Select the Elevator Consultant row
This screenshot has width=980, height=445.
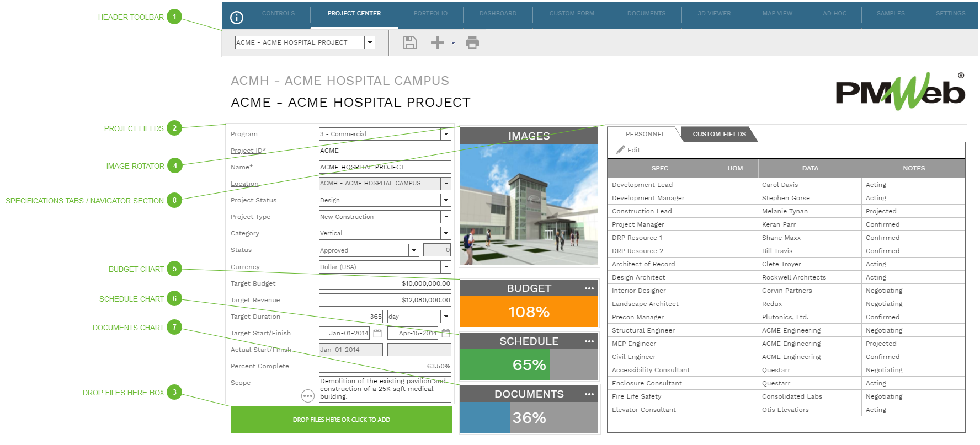pos(786,410)
